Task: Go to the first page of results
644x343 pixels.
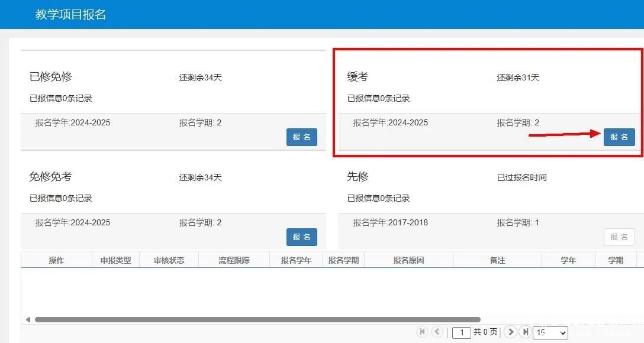Action: 422,332
